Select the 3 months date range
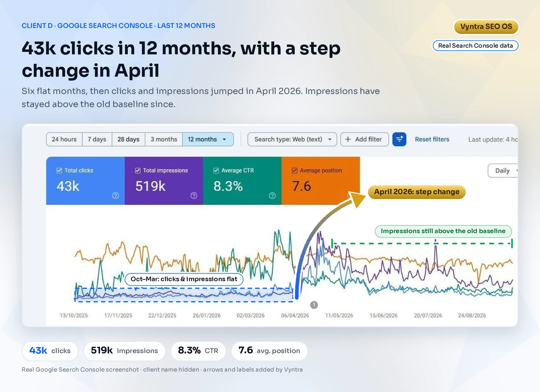540x392 pixels. [x=164, y=139]
